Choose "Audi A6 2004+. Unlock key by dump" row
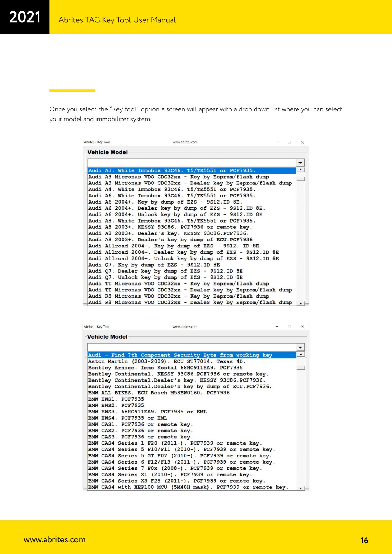The height and width of the screenshot is (554, 392). pos(192,214)
